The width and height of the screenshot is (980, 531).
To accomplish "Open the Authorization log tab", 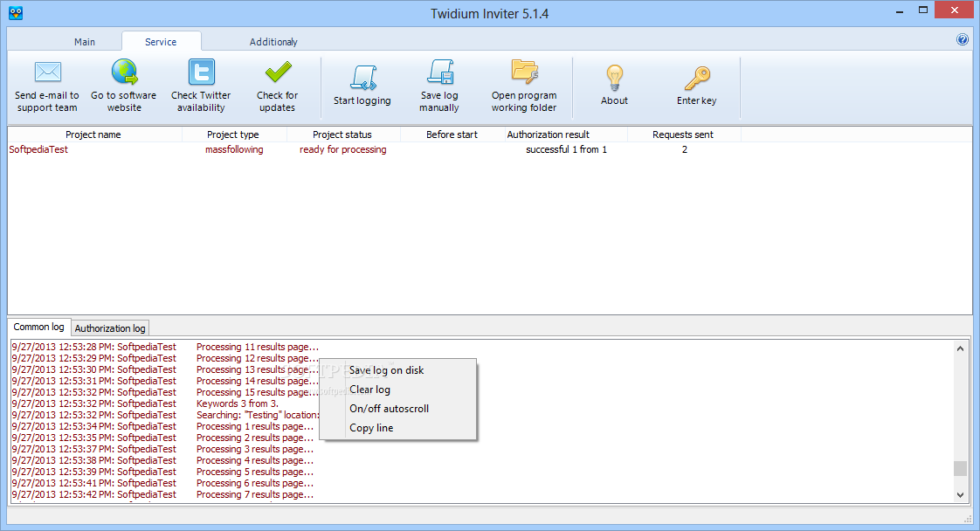I will point(110,328).
